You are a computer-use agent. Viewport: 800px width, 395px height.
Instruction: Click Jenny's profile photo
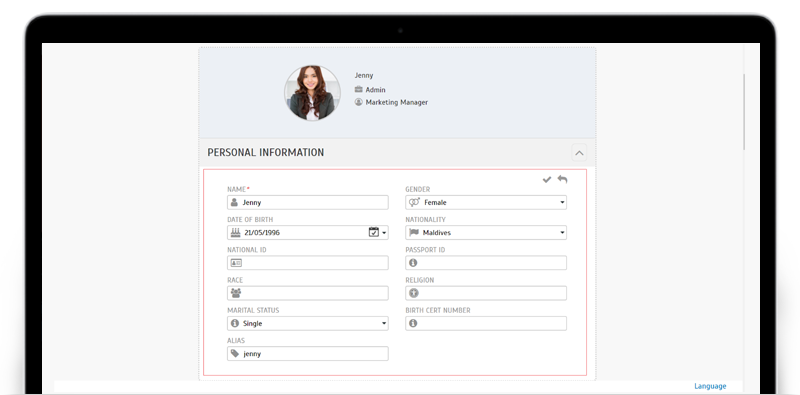pos(312,93)
